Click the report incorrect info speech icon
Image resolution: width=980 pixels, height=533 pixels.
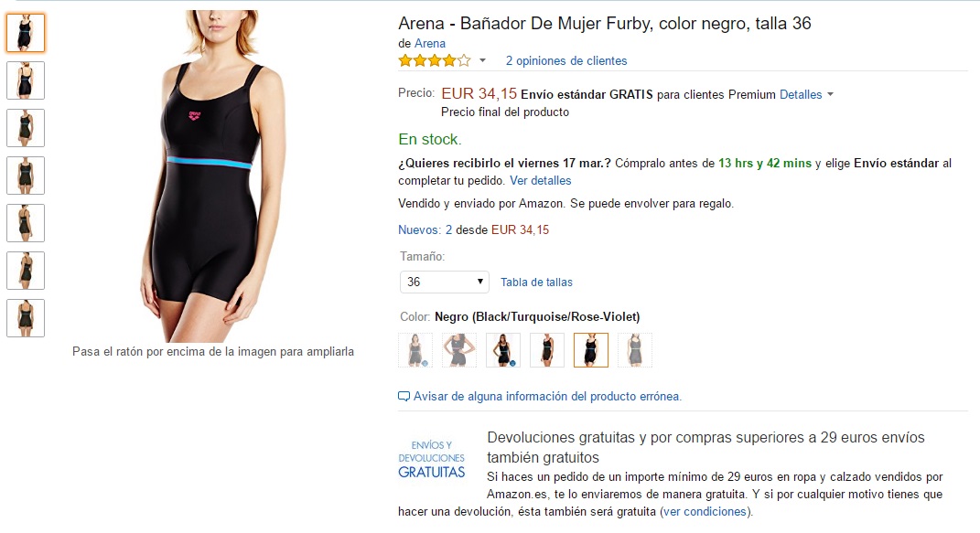pos(404,396)
